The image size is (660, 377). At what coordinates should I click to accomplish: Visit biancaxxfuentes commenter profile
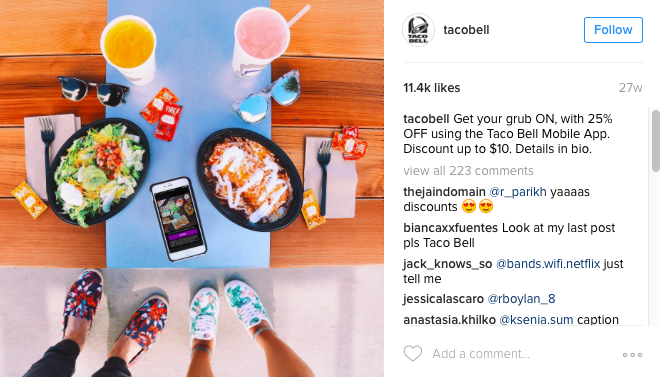[450, 228]
